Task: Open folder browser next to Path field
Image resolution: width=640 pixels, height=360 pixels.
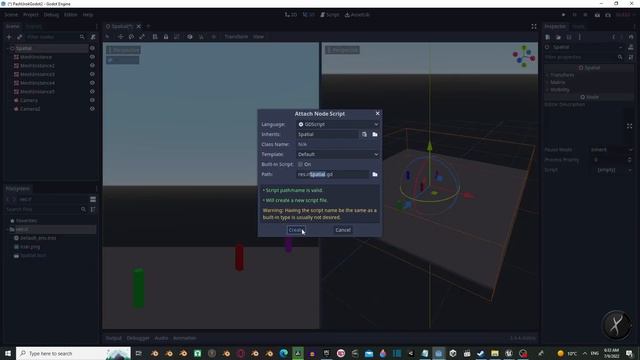Action: point(375,174)
